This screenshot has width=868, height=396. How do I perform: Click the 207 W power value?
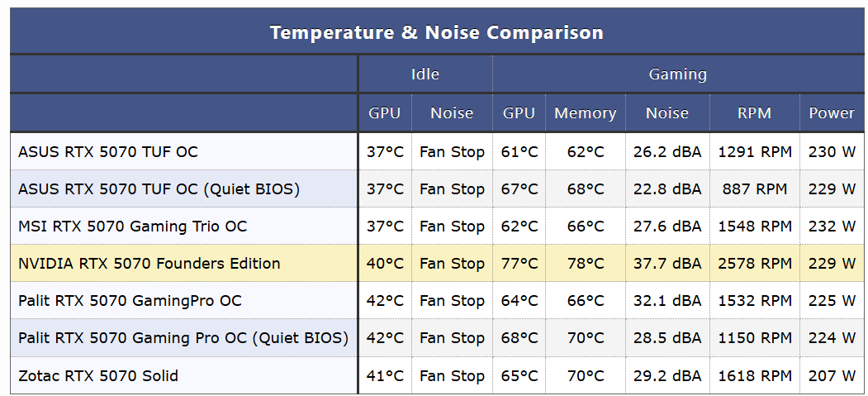832,376
